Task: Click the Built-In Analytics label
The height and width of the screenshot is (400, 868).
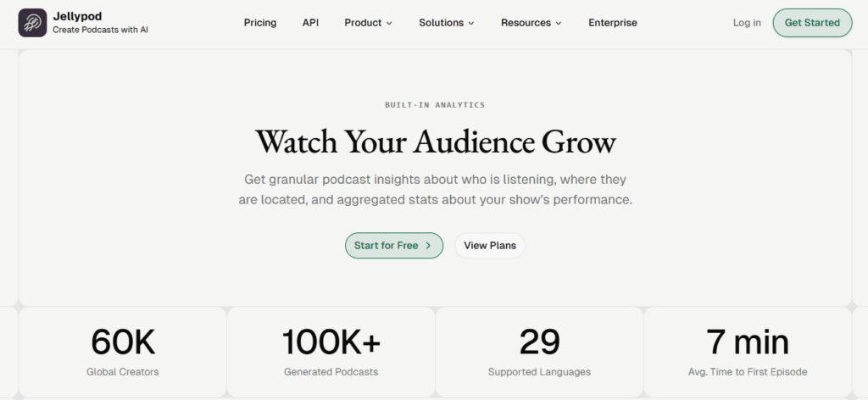Action: click(x=435, y=105)
